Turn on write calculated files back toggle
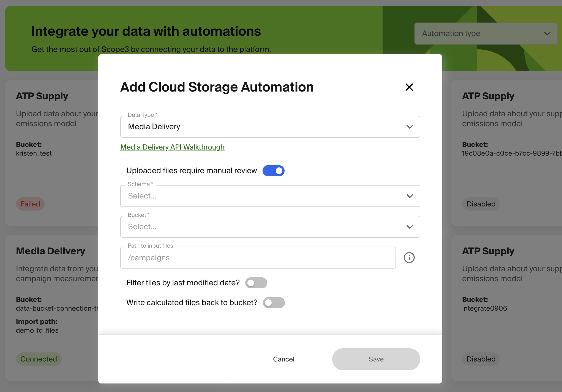Viewport: 562px width, 392px height. coord(274,303)
